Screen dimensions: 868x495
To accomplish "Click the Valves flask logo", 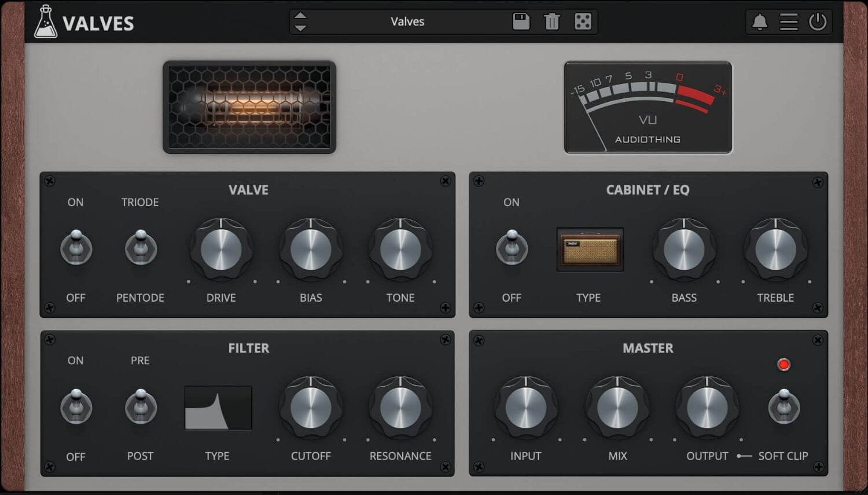I will (45, 22).
